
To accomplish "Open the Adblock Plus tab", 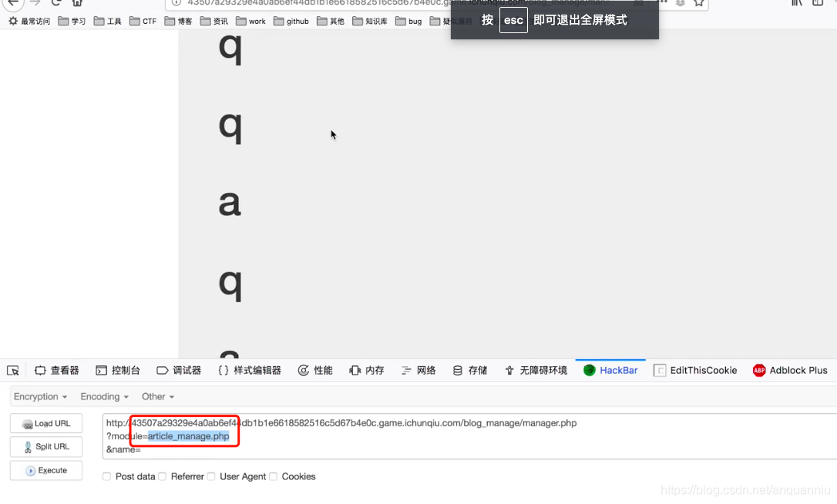I will click(790, 371).
